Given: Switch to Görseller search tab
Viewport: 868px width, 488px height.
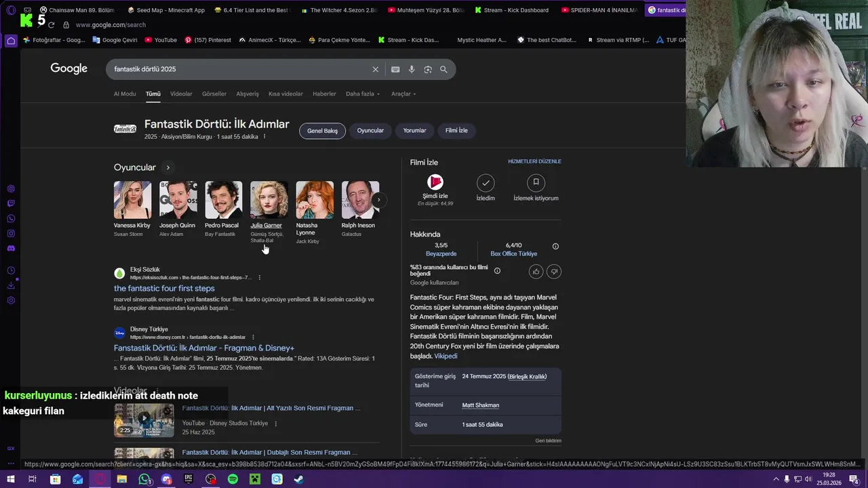Looking at the screenshot, I should coord(214,94).
